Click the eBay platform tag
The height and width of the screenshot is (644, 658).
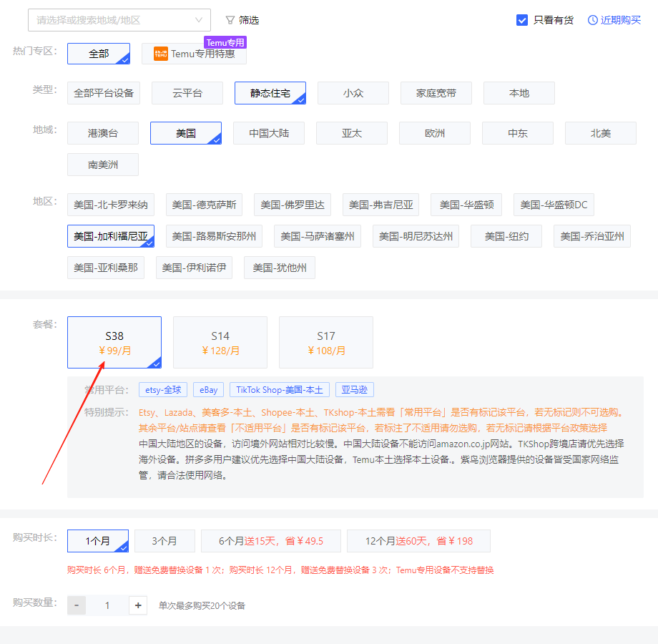click(209, 389)
